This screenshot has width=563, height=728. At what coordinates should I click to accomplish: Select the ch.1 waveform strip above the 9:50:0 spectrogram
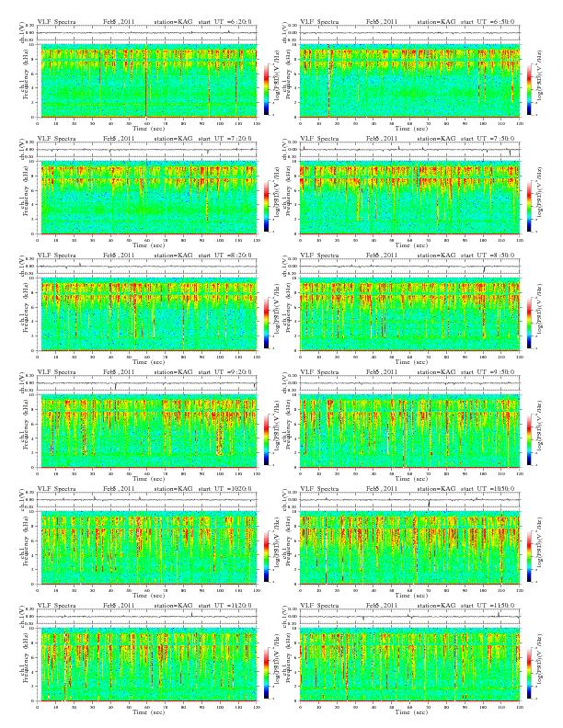click(x=409, y=383)
